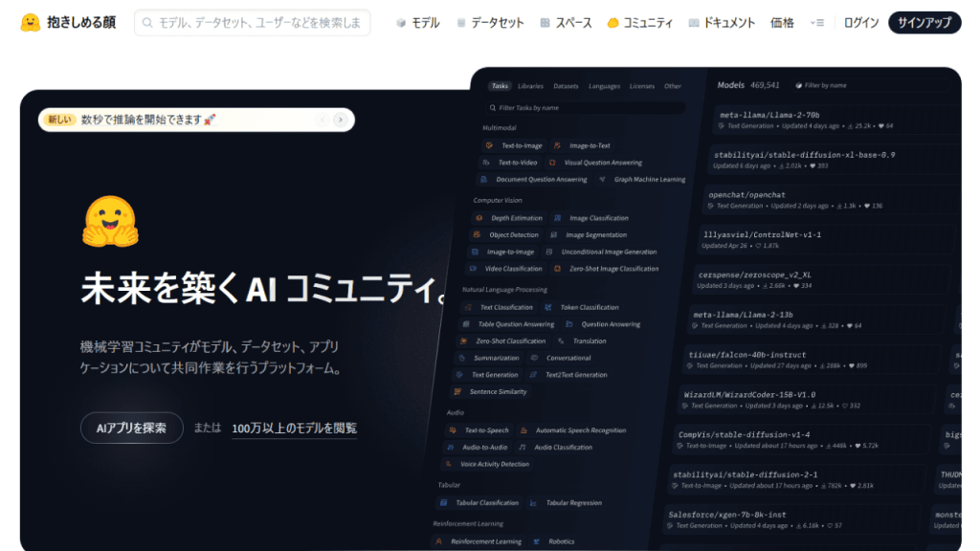Switch to the Libraries tab
Screen dimensions: 980x551
click(x=530, y=86)
